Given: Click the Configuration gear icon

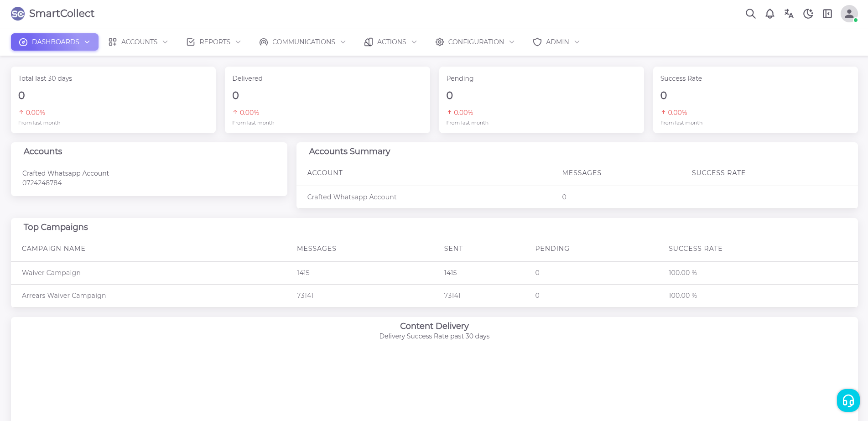Looking at the screenshot, I should point(440,42).
